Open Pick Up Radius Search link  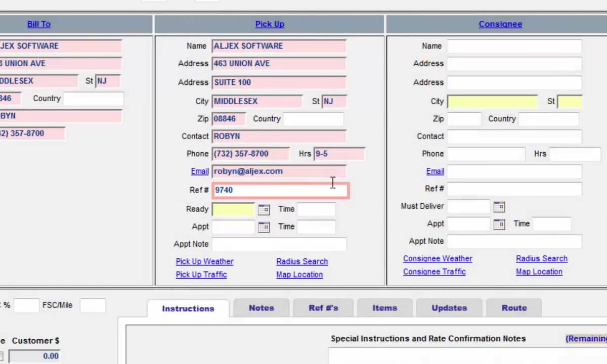tap(302, 261)
